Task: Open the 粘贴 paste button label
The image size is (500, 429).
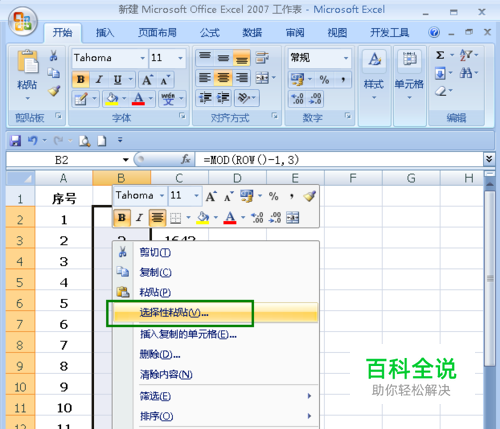Action: pos(27,85)
